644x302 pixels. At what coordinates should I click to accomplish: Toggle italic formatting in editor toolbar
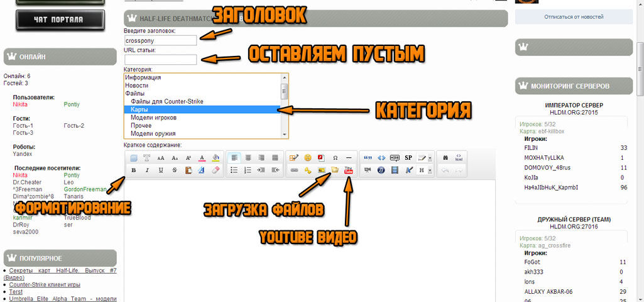pos(147,170)
